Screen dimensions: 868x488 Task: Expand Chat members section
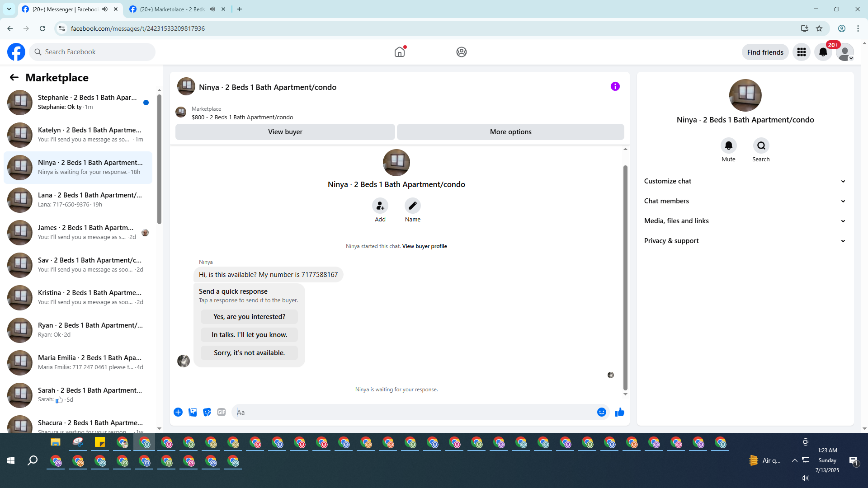click(745, 201)
